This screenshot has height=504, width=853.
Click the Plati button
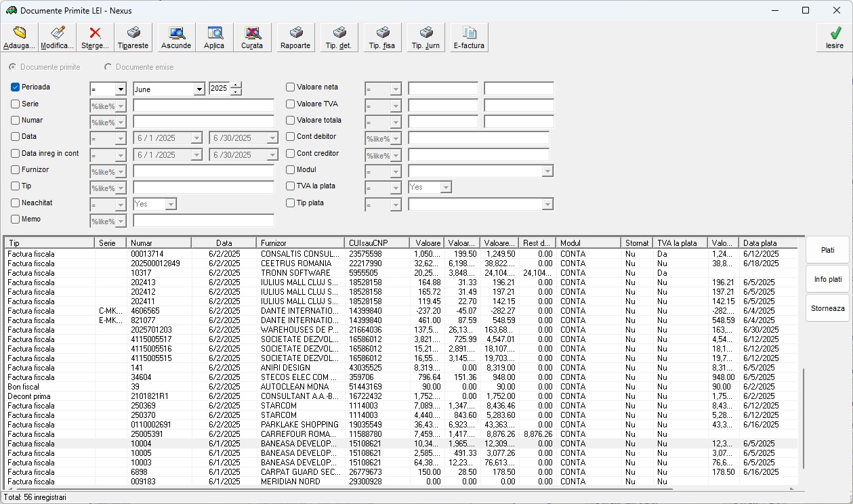click(827, 250)
